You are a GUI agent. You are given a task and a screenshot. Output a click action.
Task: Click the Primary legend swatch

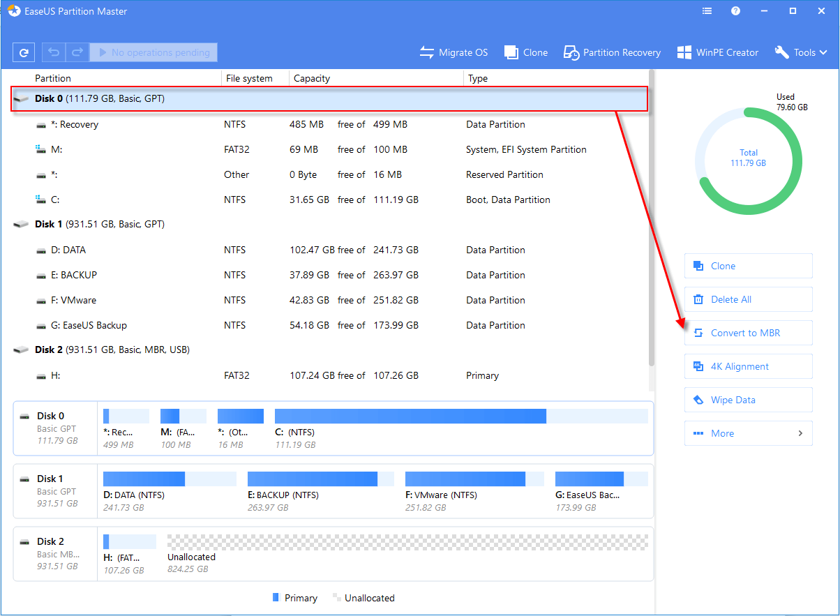[x=276, y=598]
